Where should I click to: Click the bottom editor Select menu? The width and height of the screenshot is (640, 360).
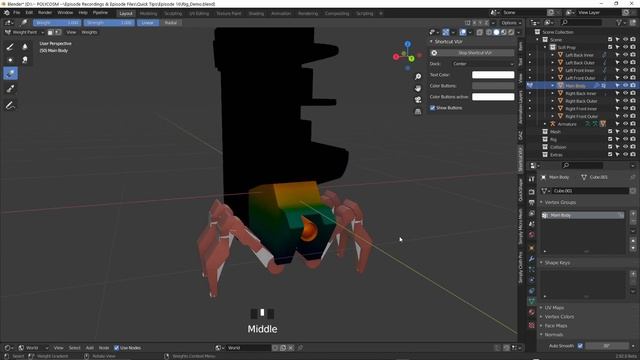(74, 348)
